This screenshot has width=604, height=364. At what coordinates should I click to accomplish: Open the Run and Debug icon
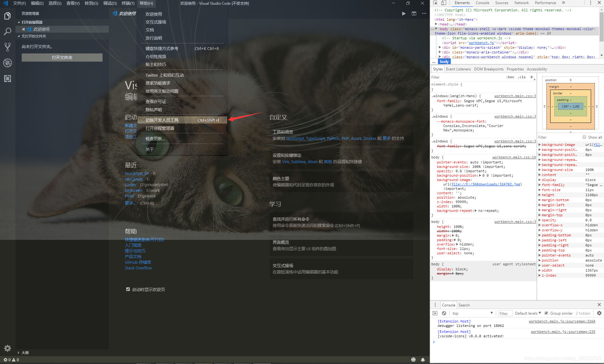pyautogui.click(x=7, y=63)
